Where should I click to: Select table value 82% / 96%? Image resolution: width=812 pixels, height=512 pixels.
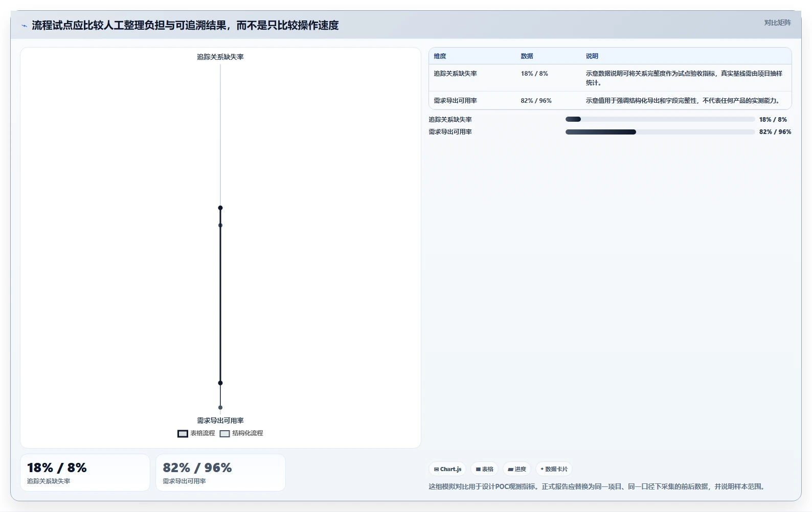536,101
